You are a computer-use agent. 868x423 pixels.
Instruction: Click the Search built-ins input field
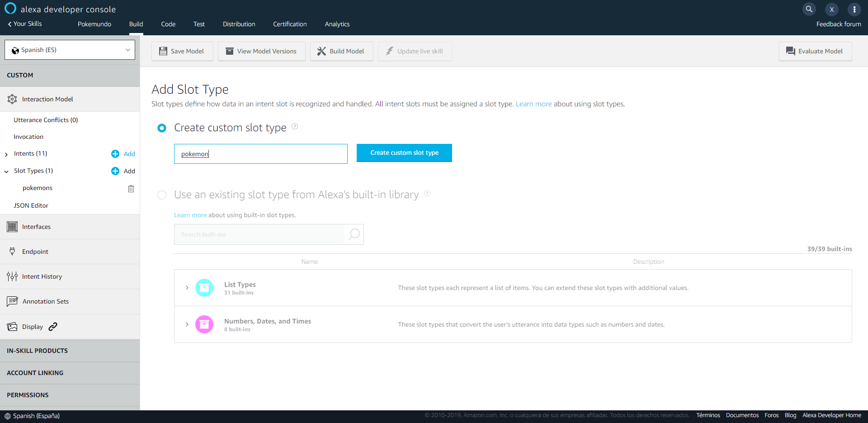point(259,234)
